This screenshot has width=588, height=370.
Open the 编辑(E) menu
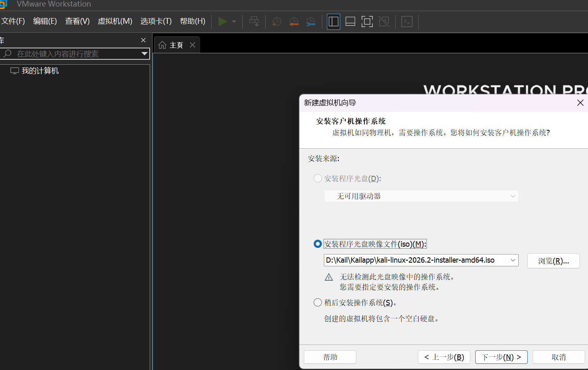tap(45, 21)
